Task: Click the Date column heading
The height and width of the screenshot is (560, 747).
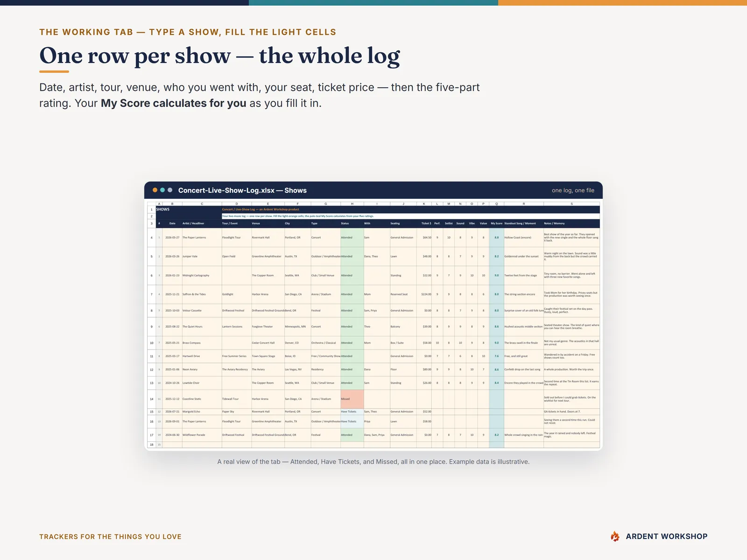Action: 172,224
